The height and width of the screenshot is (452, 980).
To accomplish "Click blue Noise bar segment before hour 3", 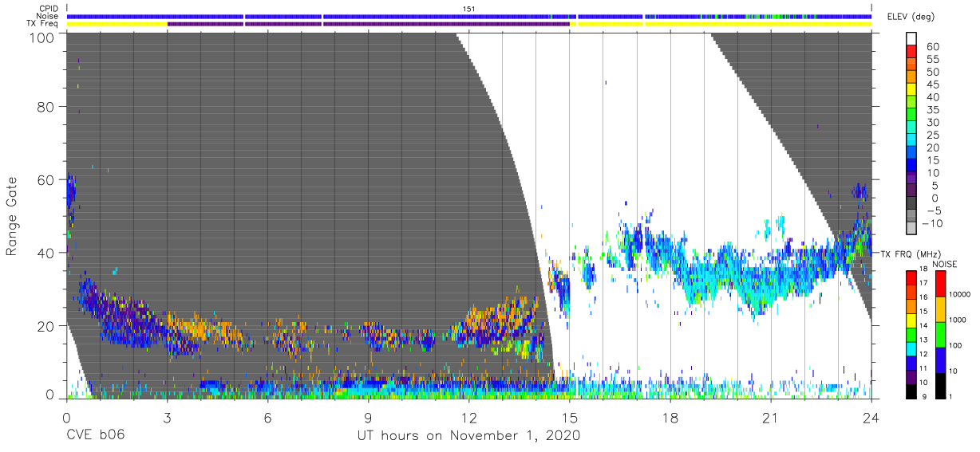I will [x=117, y=16].
